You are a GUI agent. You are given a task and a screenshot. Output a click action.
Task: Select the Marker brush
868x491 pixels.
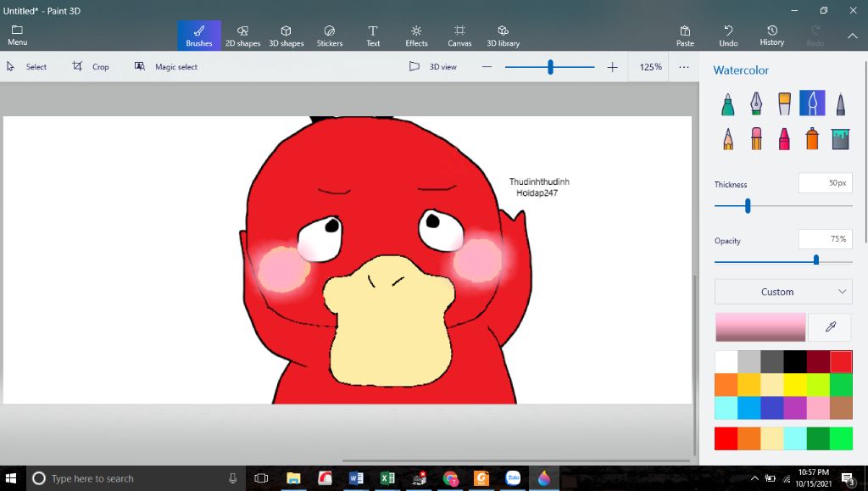tap(728, 103)
